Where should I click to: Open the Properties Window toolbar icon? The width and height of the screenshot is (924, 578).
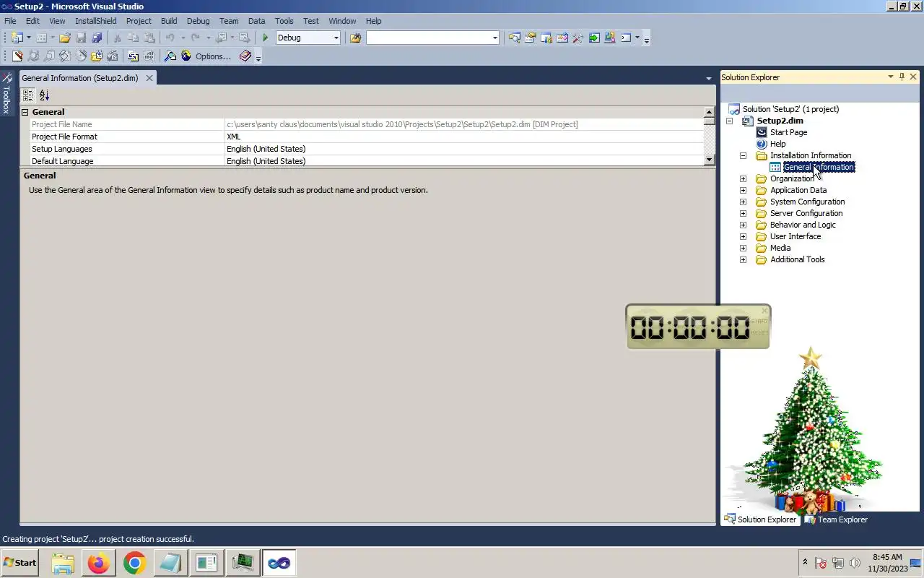[531, 38]
